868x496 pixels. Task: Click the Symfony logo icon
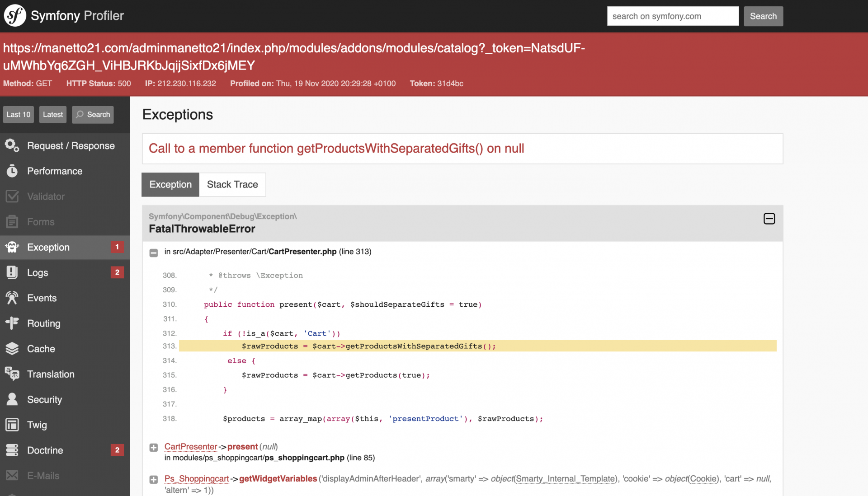coord(15,16)
